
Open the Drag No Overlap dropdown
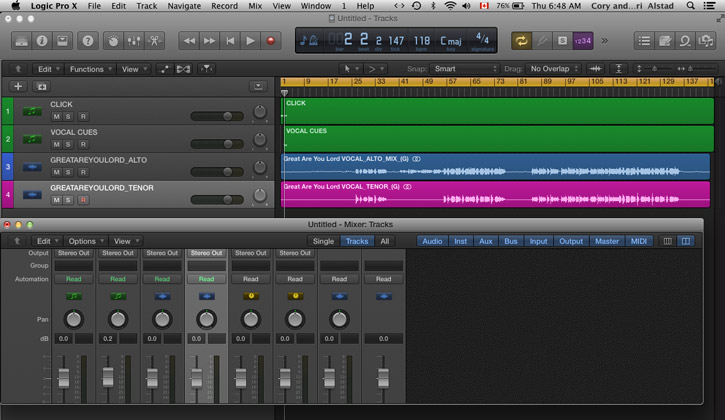tap(553, 69)
